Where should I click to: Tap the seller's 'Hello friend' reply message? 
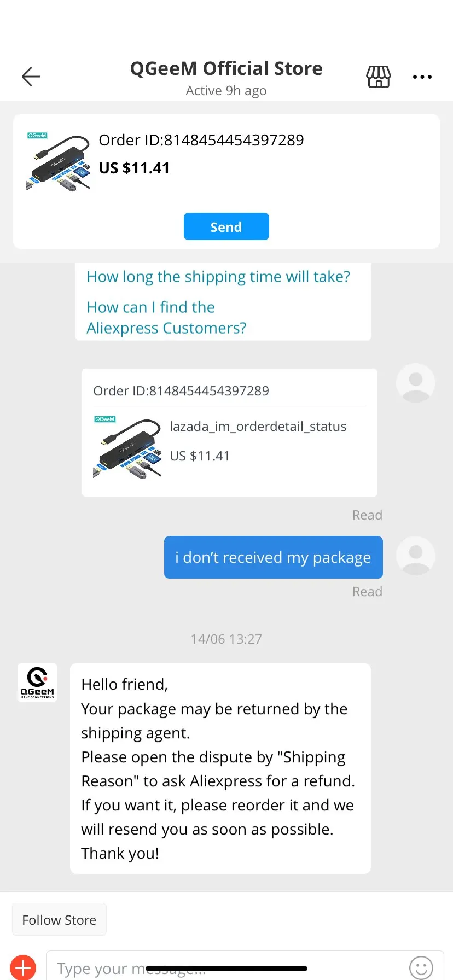(x=220, y=768)
